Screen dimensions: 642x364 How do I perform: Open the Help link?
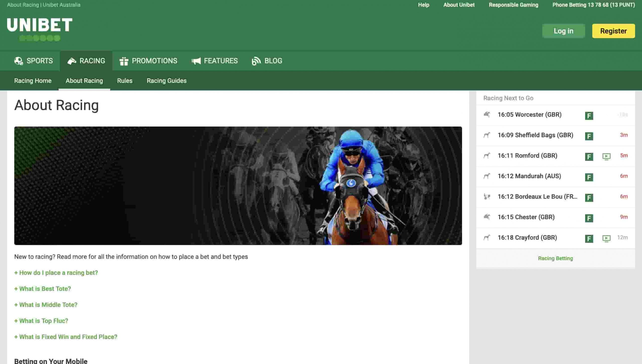(424, 5)
